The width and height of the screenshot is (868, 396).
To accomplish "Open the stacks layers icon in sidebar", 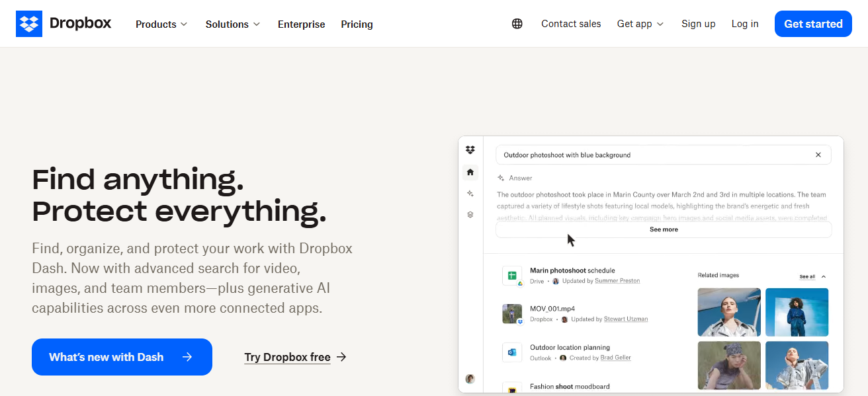I will point(470,215).
